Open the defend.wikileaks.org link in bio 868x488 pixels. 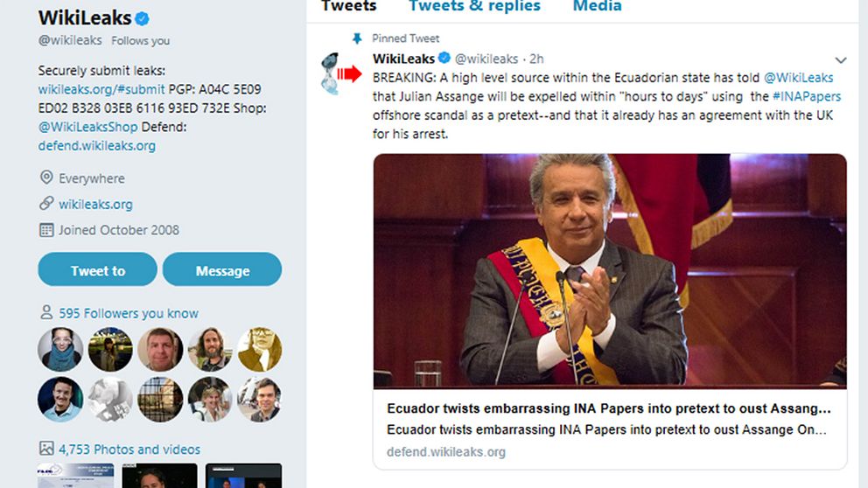tap(97, 145)
